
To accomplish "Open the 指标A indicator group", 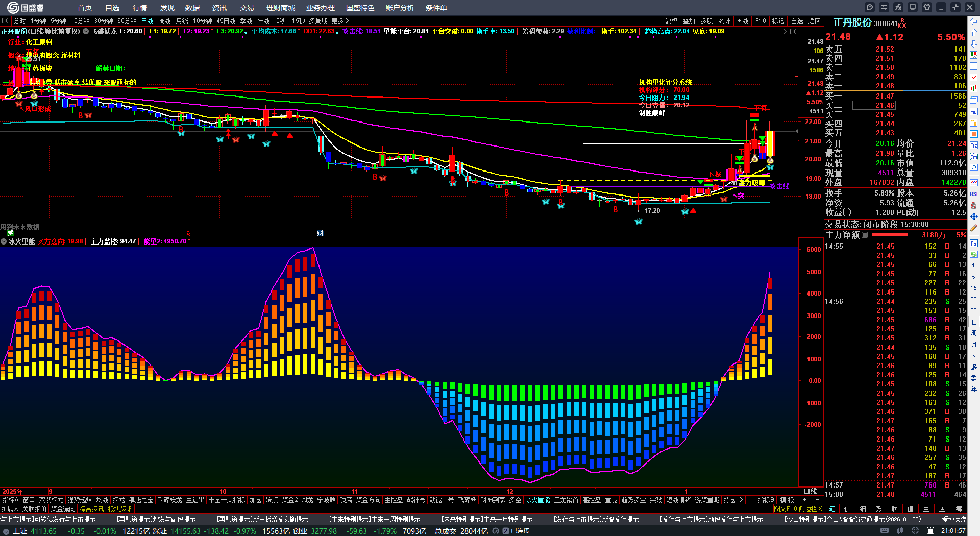I will point(10,500).
